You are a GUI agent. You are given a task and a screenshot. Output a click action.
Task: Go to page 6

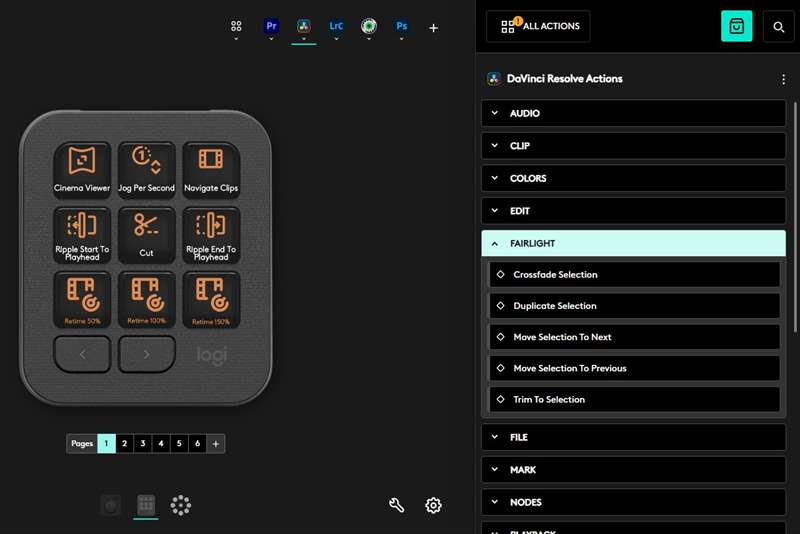coord(197,443)
